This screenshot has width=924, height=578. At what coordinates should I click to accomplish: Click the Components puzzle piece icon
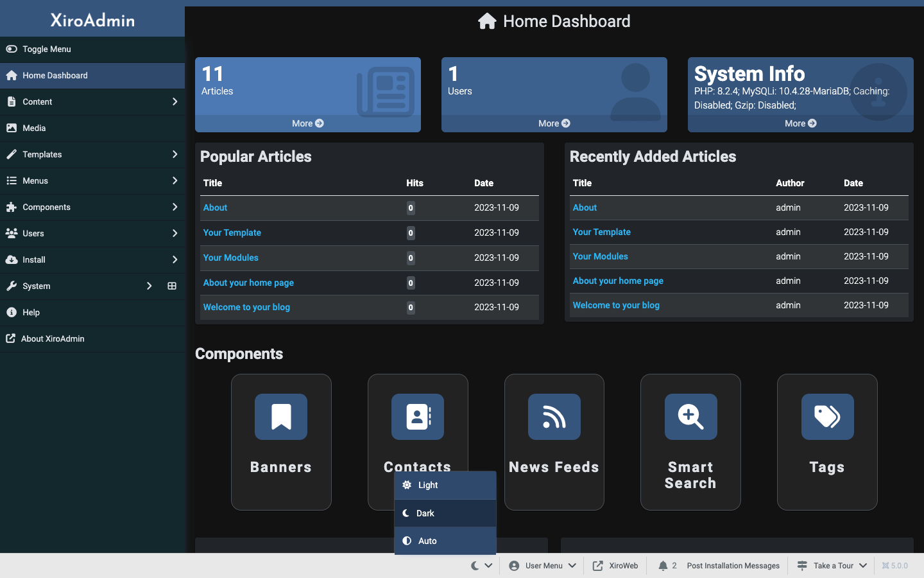(11, 207)
